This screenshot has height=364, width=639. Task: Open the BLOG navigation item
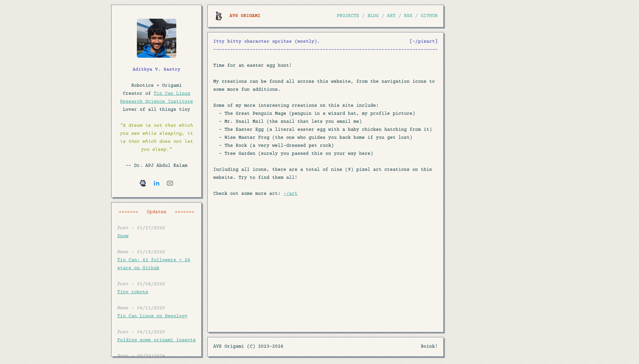coord(373,16)
